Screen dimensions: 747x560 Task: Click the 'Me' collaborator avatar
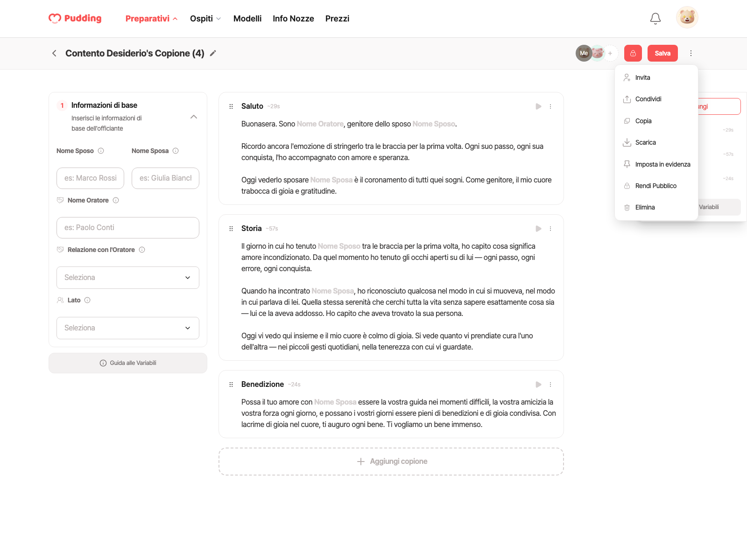(584, 53)
